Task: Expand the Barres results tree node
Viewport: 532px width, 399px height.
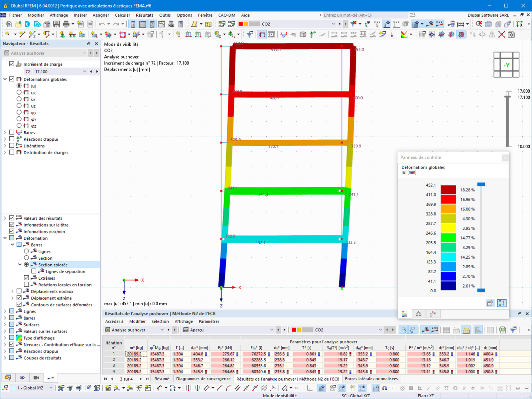Action: (5, 132)
